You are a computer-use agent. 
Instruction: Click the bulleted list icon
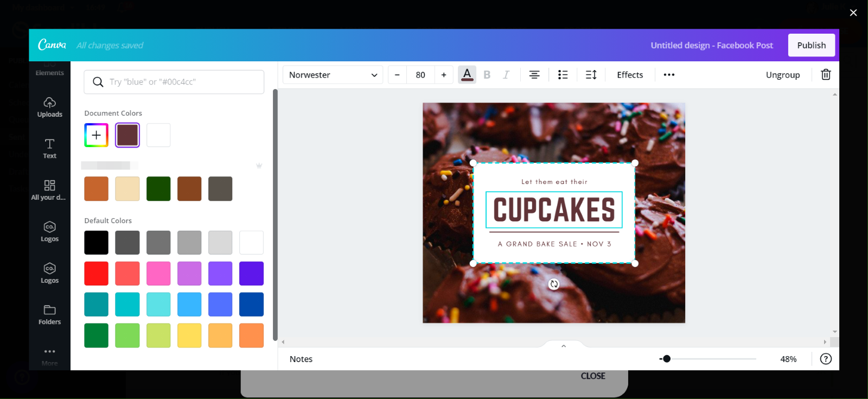(563, 75)
